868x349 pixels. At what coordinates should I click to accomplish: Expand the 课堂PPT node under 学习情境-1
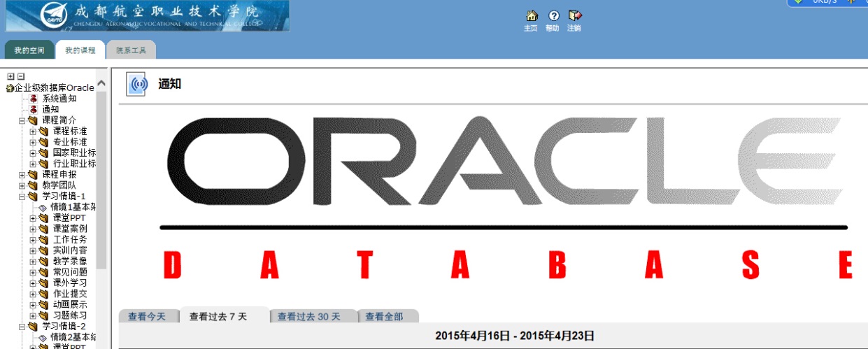[x=33, y=218]
